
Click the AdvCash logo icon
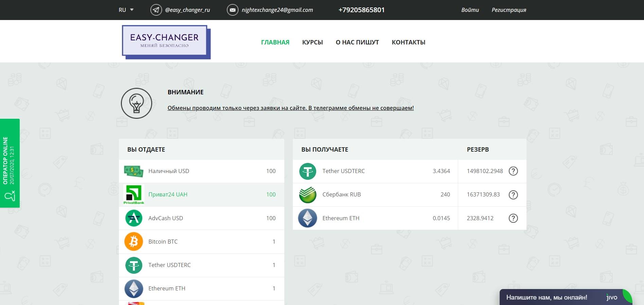click(133, 218)
